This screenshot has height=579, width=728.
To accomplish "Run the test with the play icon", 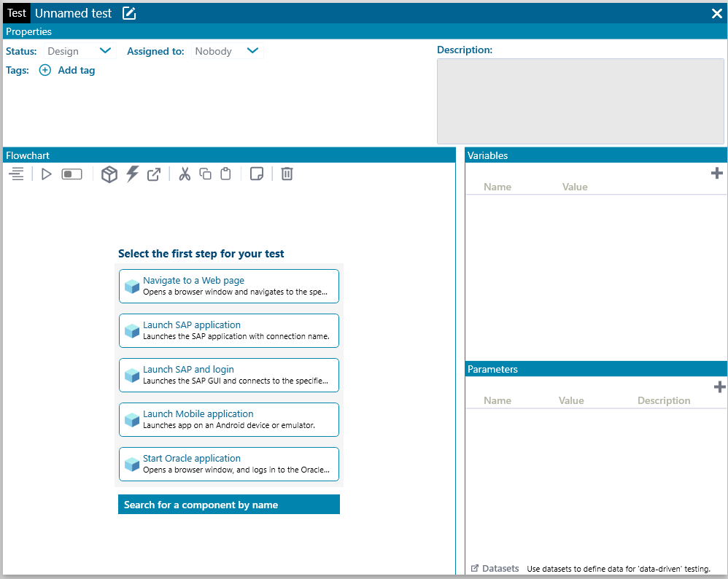I will (x=47, y=174).
